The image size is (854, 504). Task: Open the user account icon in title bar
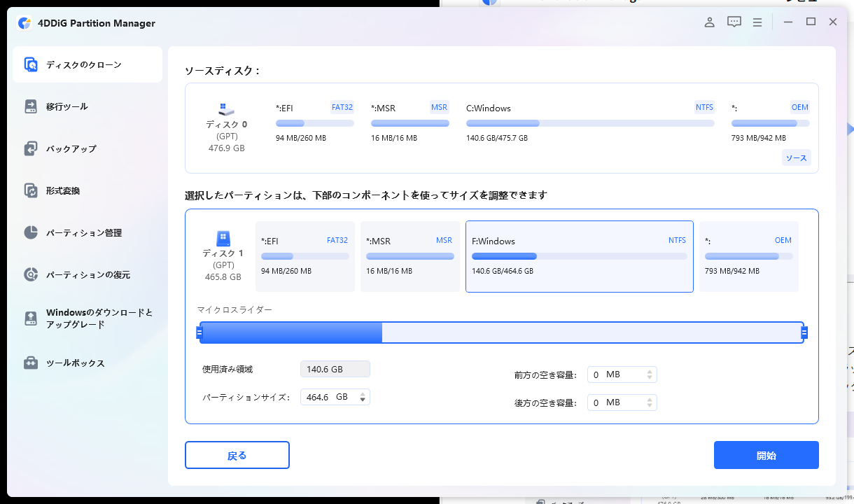[x=709, y=22]
